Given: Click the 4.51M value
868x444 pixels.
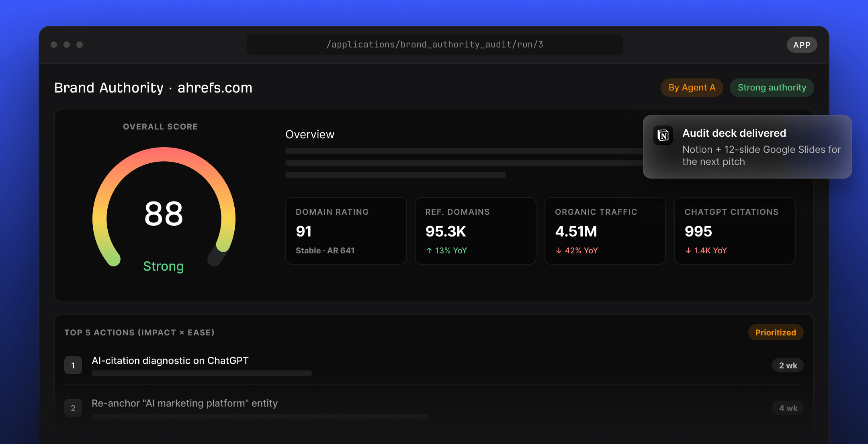Looking at the screenshot, I should click(576, 231).
